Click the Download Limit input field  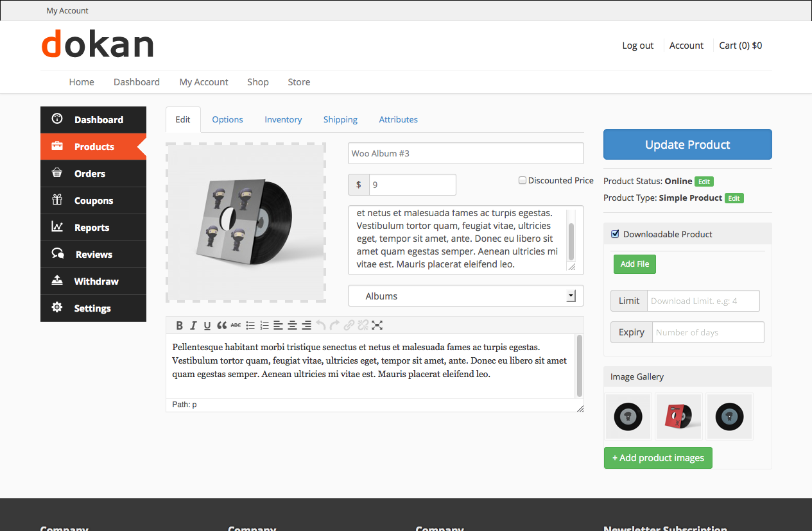703,301
